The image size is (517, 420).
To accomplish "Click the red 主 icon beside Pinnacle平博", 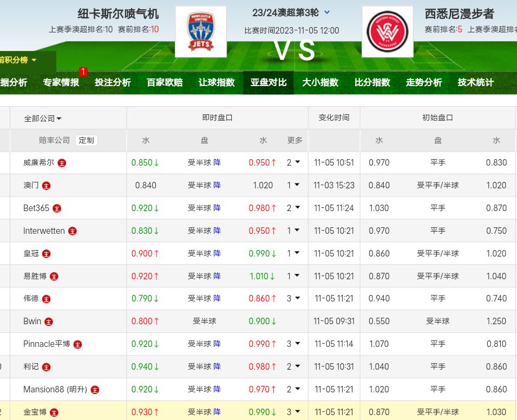I will tap(78, 344).
